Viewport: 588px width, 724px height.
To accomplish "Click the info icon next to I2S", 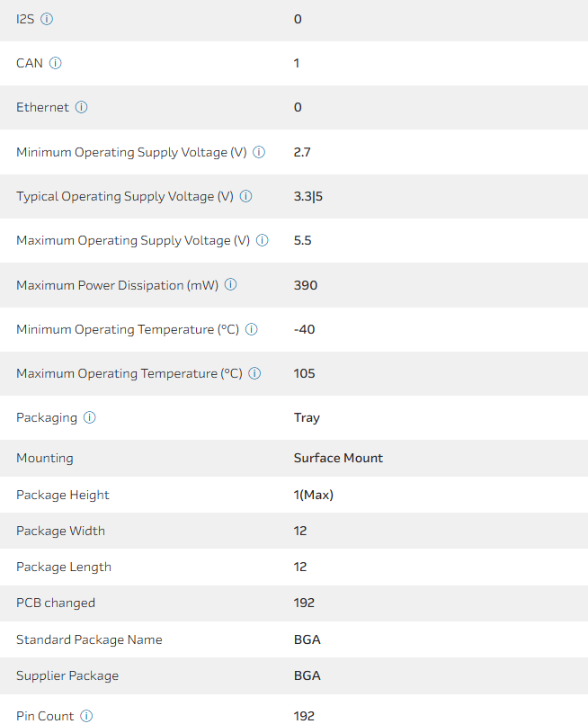I will tap(47, 19).
